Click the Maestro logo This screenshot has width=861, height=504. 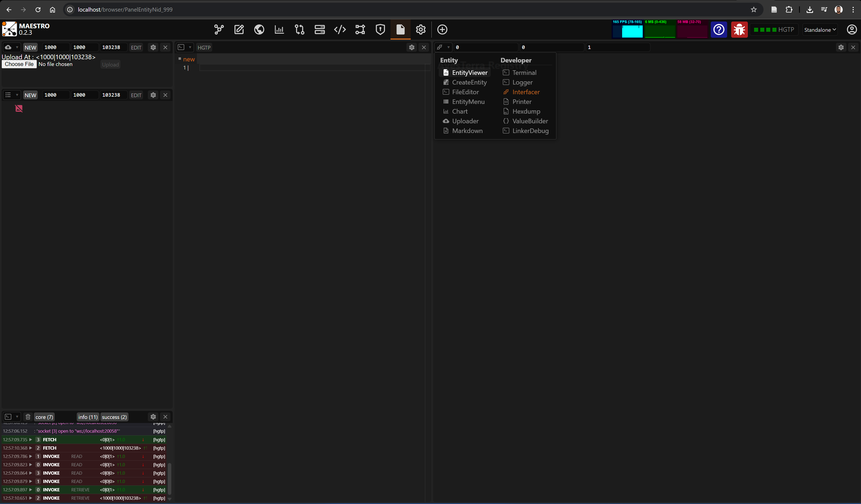coord(9,29)
